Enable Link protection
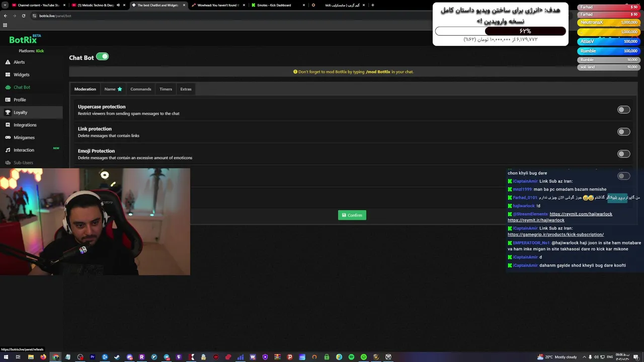The width and height of the screenshot is (644, 362). click(623, 132)
